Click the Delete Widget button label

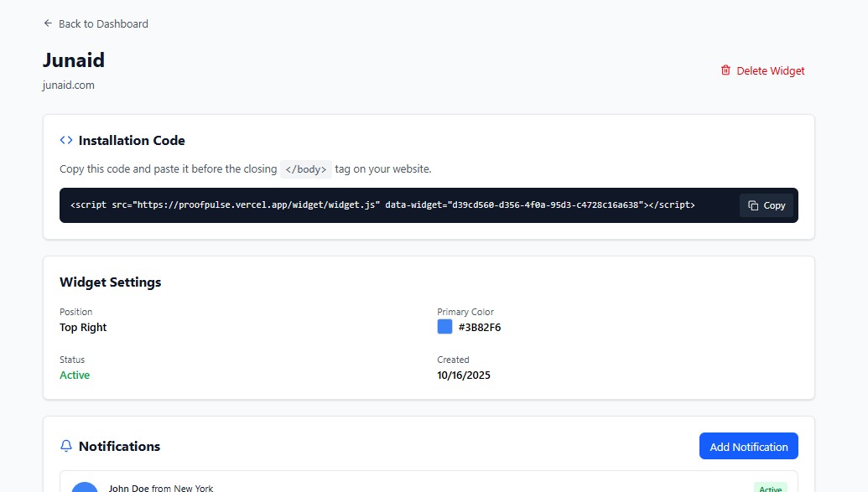[771, 71]
